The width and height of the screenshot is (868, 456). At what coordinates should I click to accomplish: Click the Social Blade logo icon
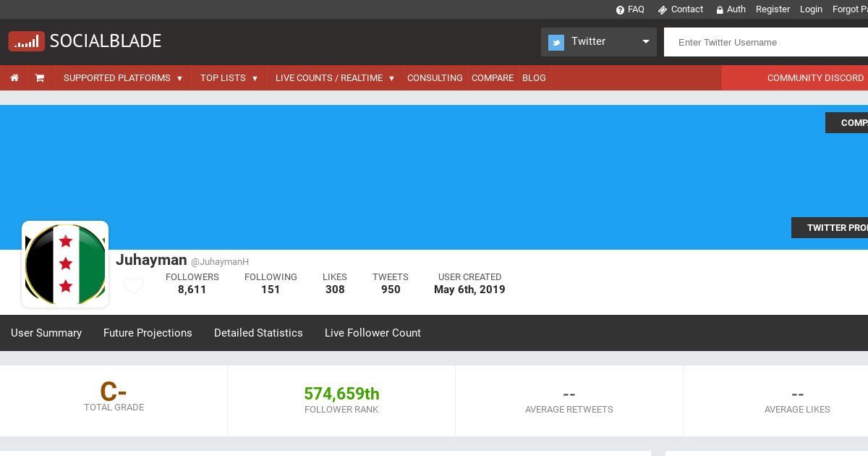(x=27, y=41)
